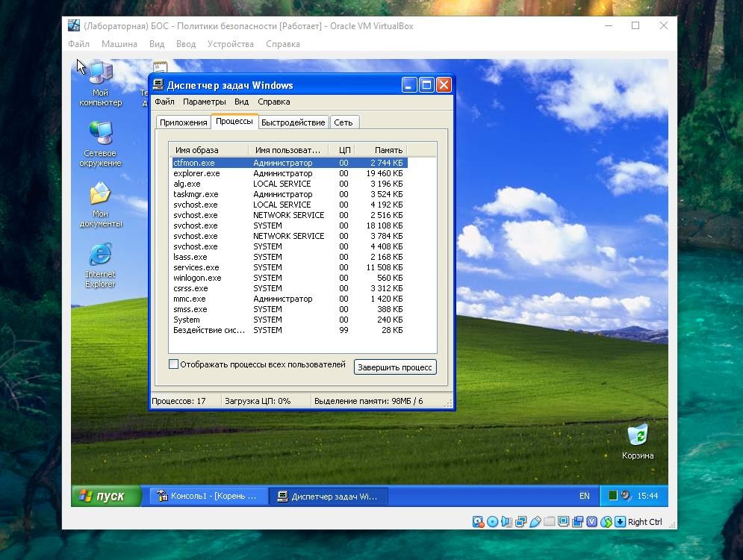Image resolution: width=743 pixels, height=560 pixels.
Task: Click the tray icon beside the clock
Action: tap(626, 496)
